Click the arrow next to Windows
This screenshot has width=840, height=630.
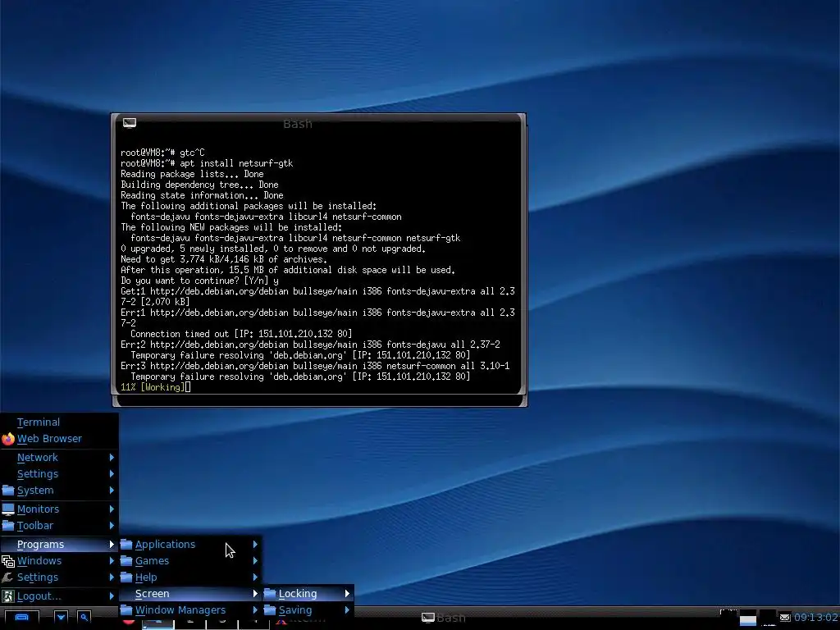tap(112, 561)
